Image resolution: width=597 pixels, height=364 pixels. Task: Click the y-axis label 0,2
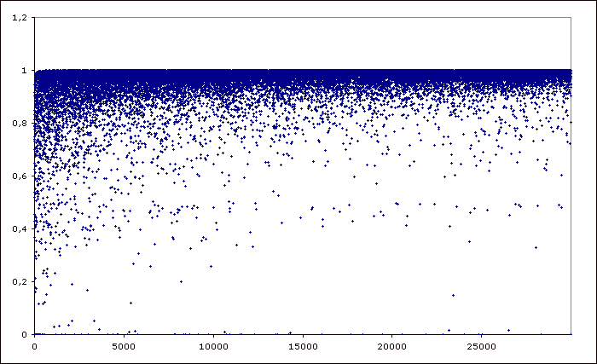click(20, 282)
